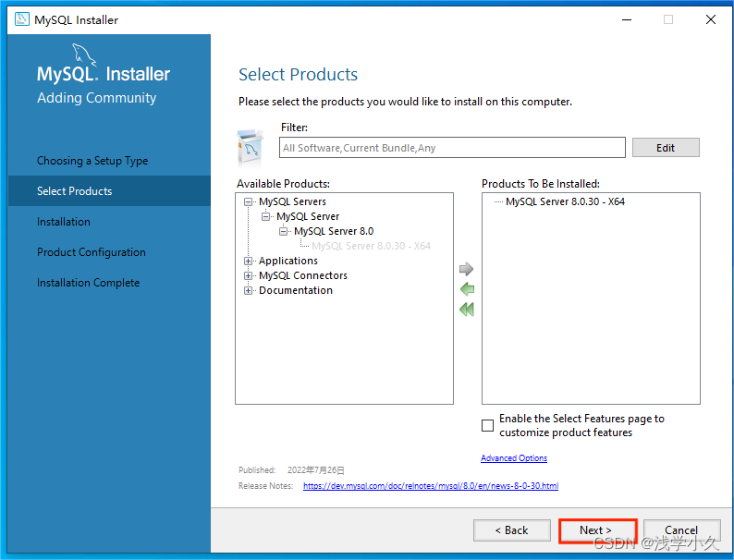Viewport: 734px width, 560px height.
Task: Expand the MySQL Connectors tree node
Action: tap(248, 276)
